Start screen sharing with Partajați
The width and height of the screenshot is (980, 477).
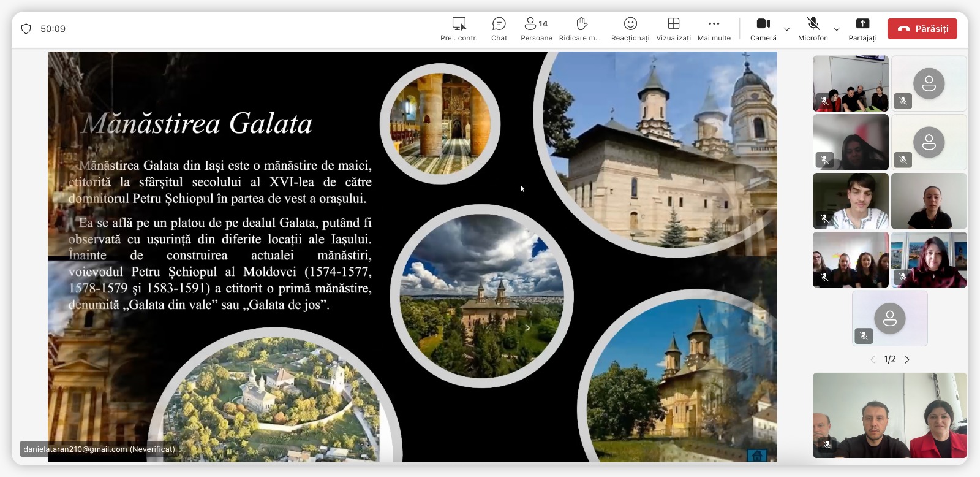[862, 29]
